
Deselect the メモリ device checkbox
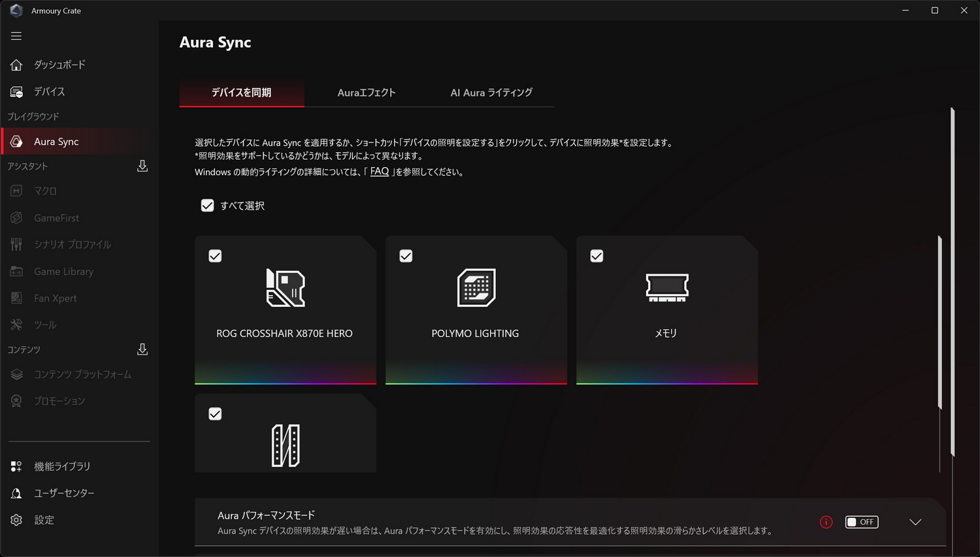(596, 256)
